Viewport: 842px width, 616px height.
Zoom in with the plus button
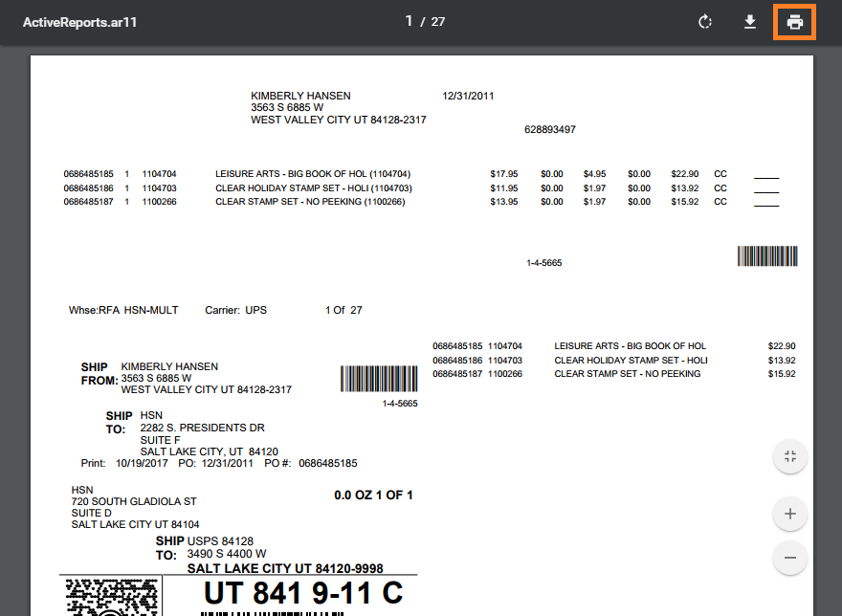click(790, 514)
